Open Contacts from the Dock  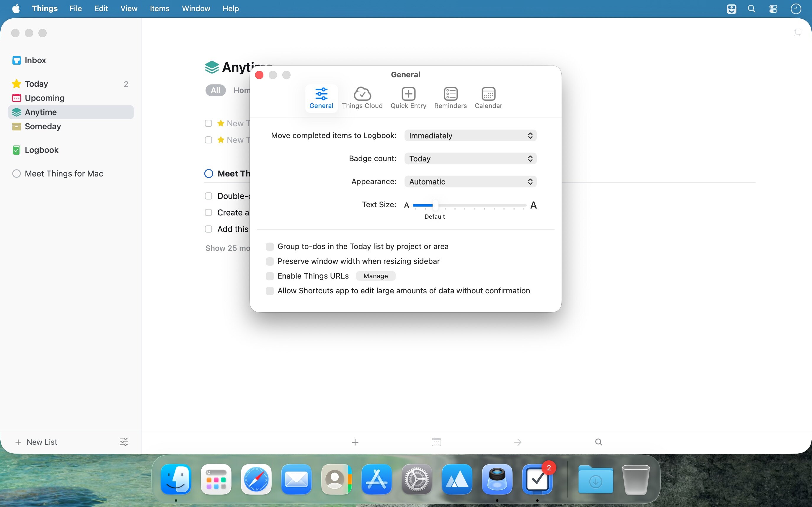point(336,479)
